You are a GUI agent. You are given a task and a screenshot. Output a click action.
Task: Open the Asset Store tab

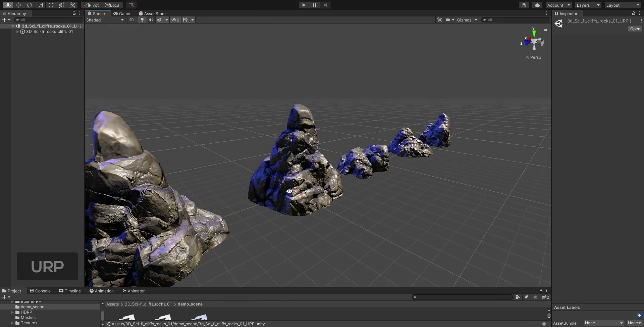pos(152,13)
